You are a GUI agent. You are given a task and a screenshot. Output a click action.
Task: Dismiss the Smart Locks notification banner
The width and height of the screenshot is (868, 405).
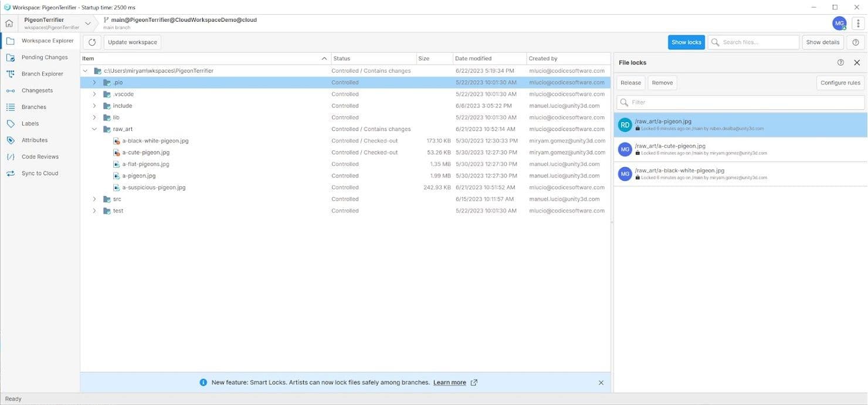[601, 383]
